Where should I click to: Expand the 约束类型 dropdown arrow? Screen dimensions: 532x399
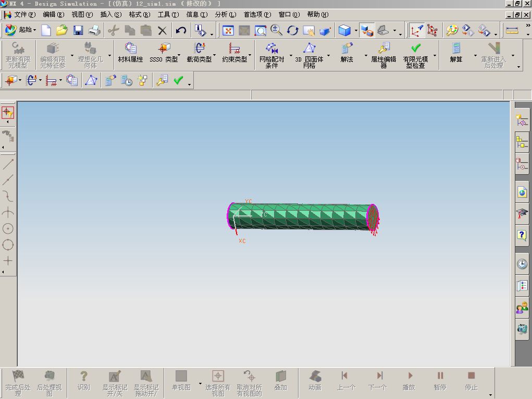click(250, 55)
